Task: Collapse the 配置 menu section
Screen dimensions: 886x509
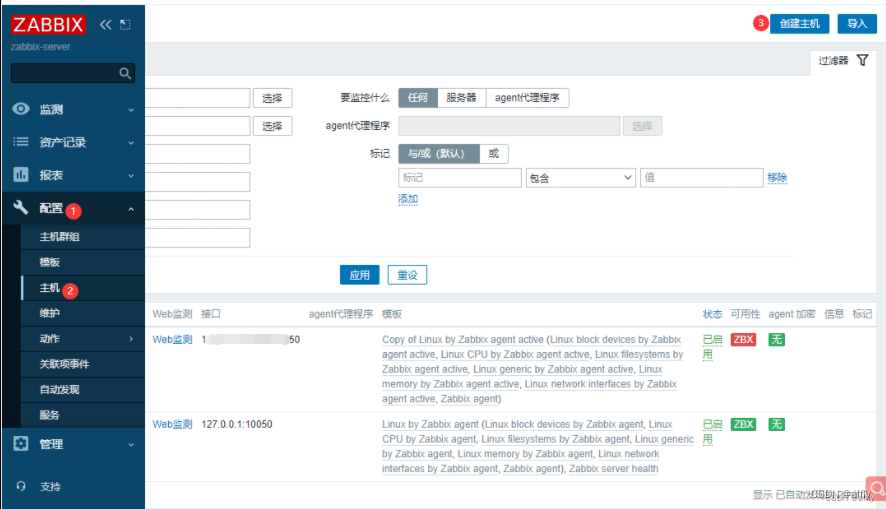Action: point(131,209)
